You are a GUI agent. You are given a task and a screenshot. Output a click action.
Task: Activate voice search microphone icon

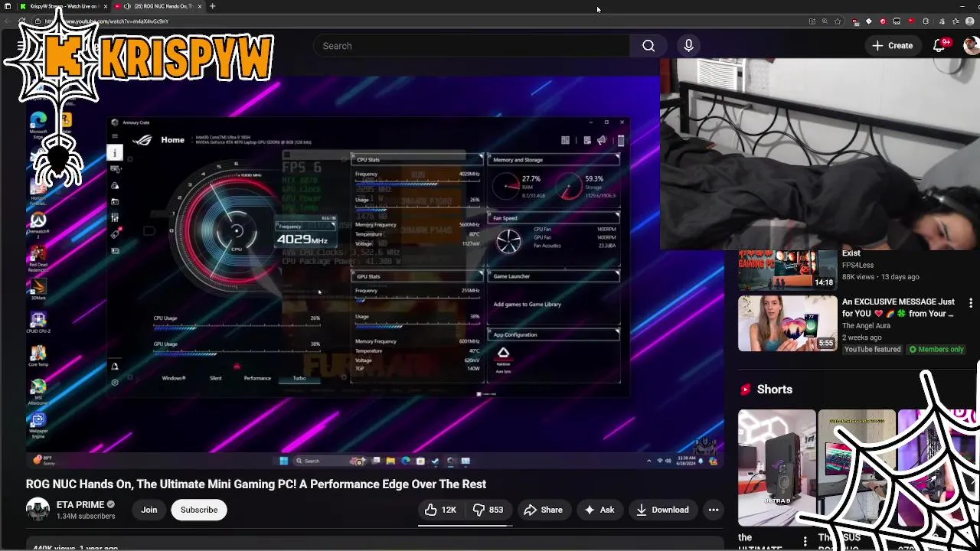click(688, 46)
